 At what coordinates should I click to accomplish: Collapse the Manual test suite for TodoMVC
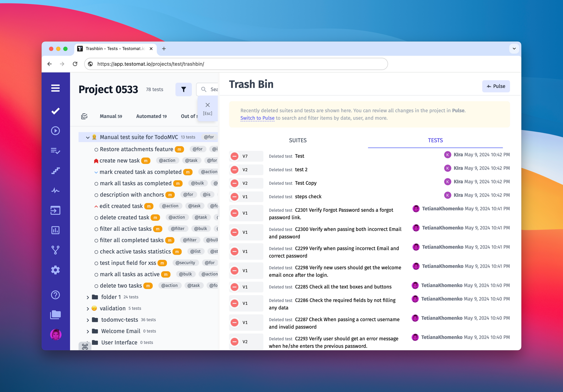(86, 137)
